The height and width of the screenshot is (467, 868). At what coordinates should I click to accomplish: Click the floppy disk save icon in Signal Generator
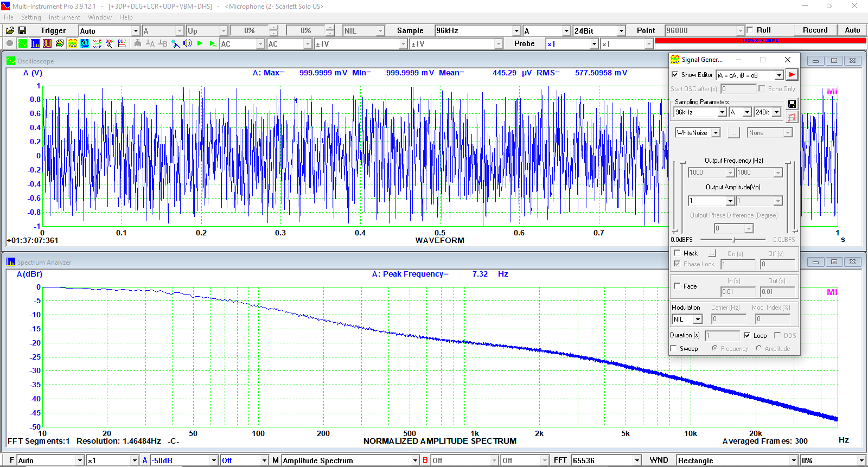[792, 104]
